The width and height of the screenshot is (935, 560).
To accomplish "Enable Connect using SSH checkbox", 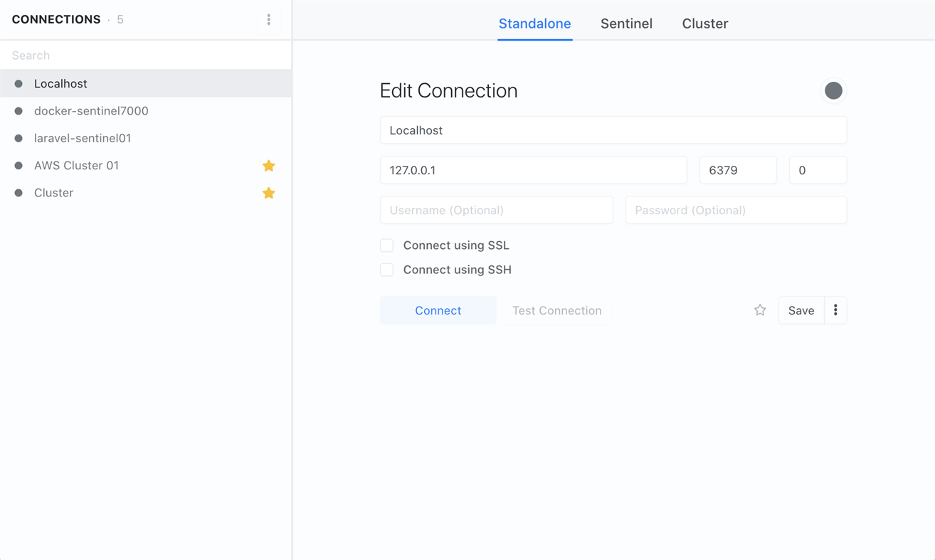I will [x=386, y=270].
